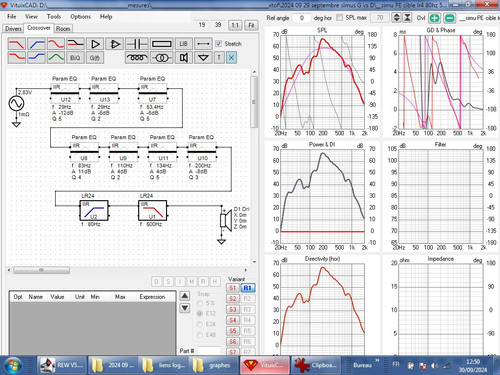Click the green minus overlay button
The height and width of the screenshot is (375, 500).
pyautogui.click(x=450, y=18)
